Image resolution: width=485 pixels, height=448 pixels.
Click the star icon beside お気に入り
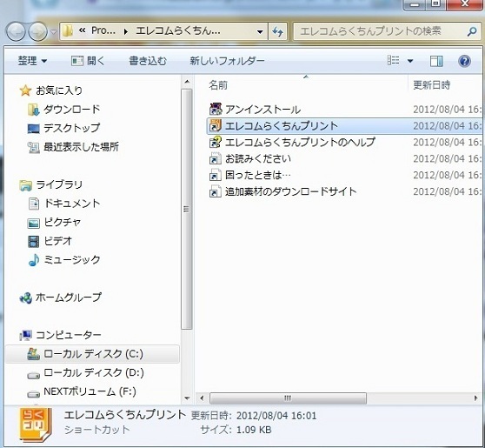tap(25, 90)
